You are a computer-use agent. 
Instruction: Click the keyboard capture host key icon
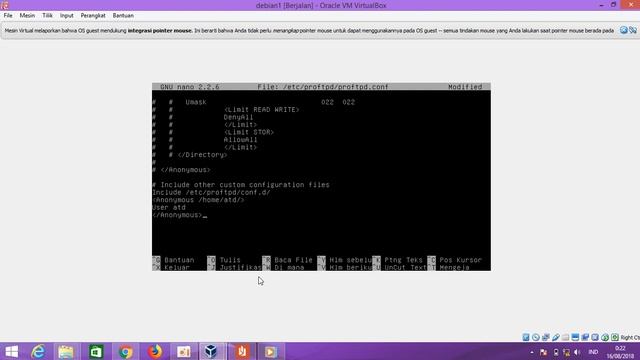click(x=615, y=337)
